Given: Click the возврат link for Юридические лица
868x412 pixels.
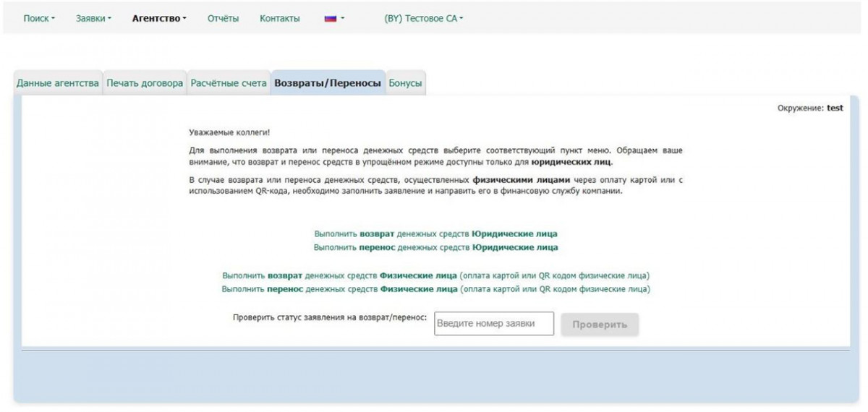Looking at the screenshot, I should [x=435, y=234].
